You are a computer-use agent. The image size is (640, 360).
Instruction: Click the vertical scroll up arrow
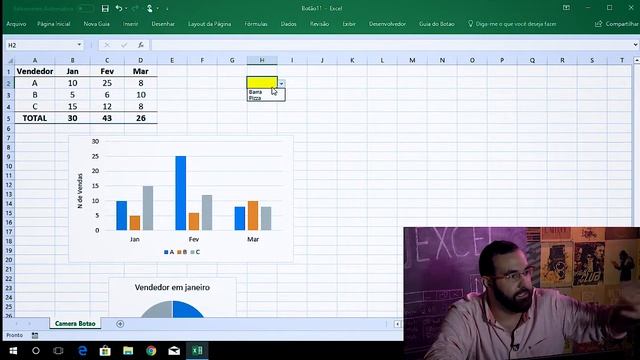click(x=636, y=60)
